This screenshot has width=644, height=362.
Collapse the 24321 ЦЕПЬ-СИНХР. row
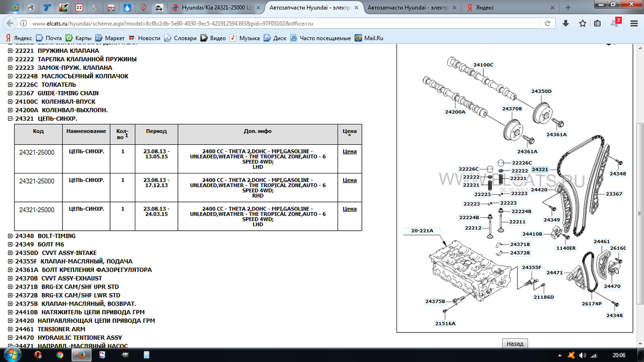[11, 119]
